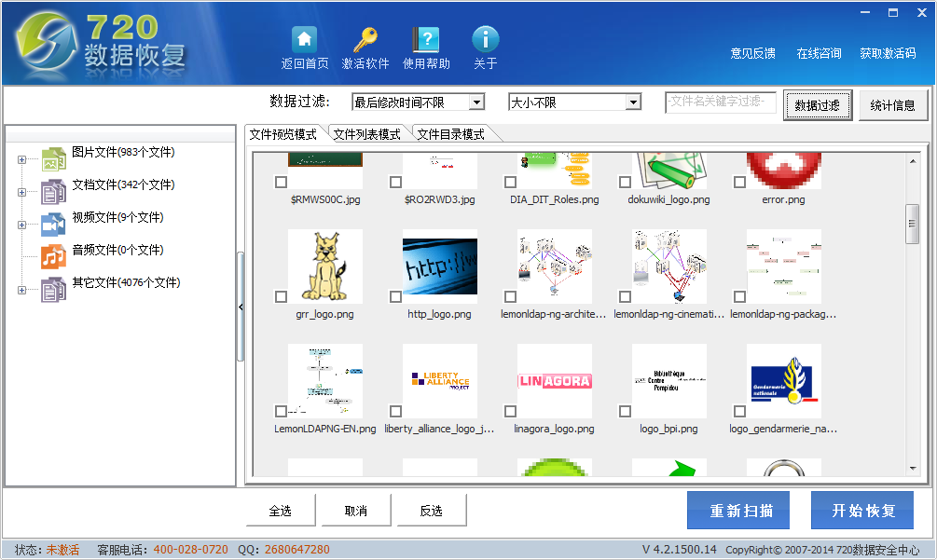Open the key icon 激活软件

[365, 39]
